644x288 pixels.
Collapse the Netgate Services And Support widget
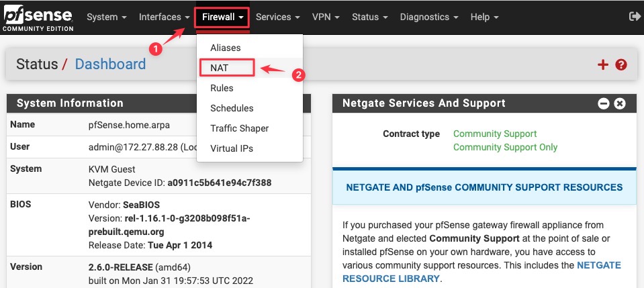click(603, 103)
